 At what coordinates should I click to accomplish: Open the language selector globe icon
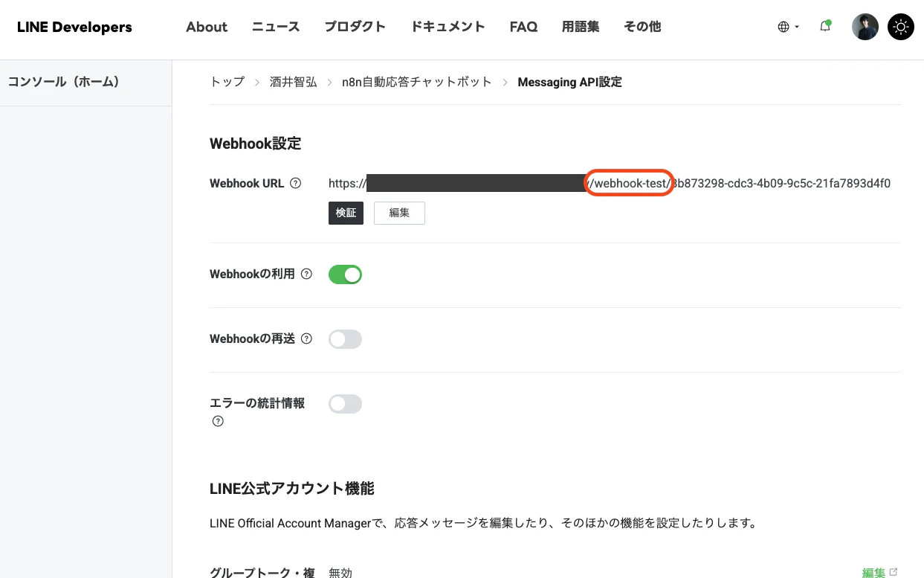coord(784,26)
